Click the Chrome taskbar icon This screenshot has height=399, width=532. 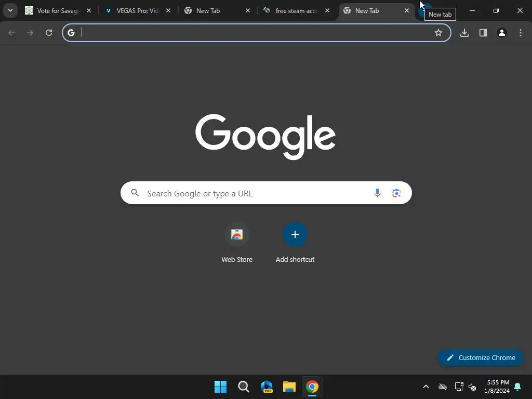click(x=312, y=387)
